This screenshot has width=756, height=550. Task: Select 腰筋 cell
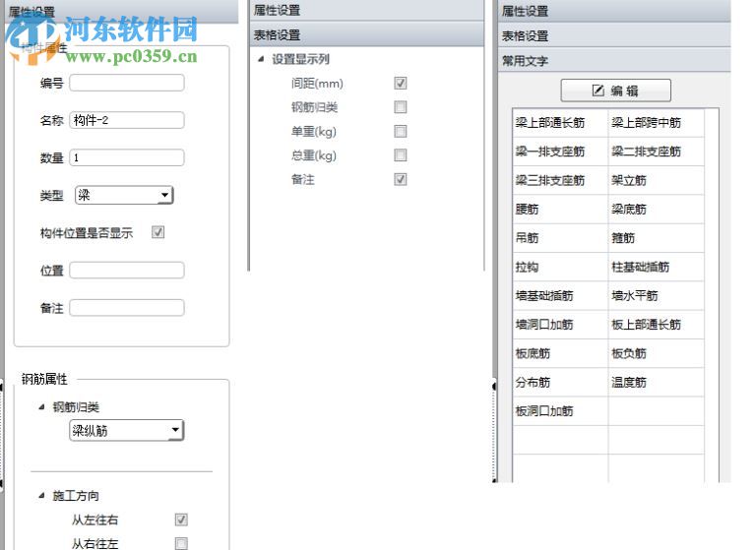560,210
